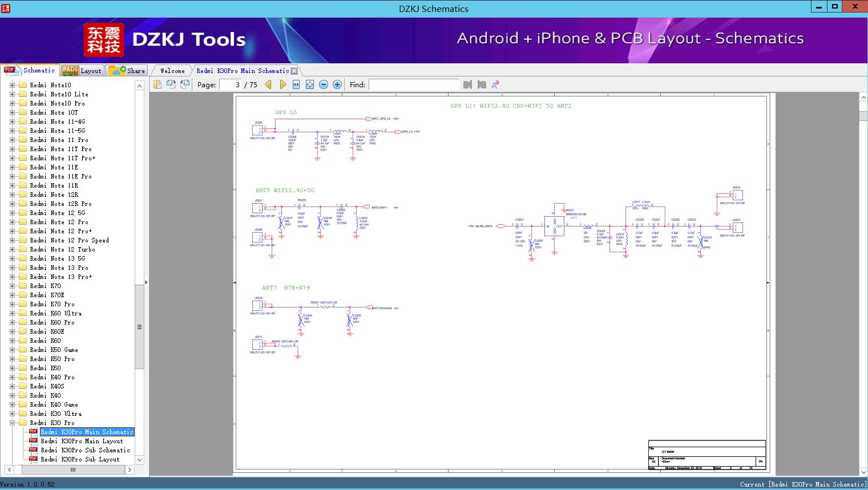Collapse the Redmi K30 Pro folder
This screenshot has height=490, width=868.
coord(12,423)
